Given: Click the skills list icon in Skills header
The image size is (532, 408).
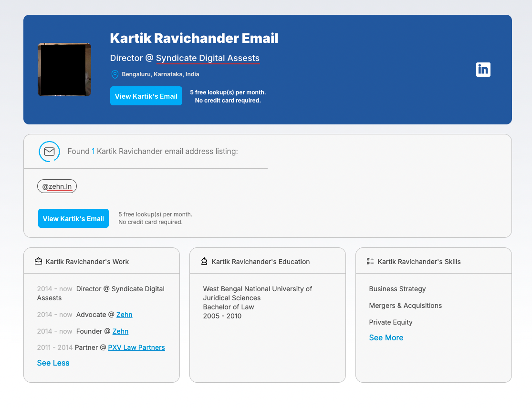Looking at the screenshot, I should pos(370,261).
